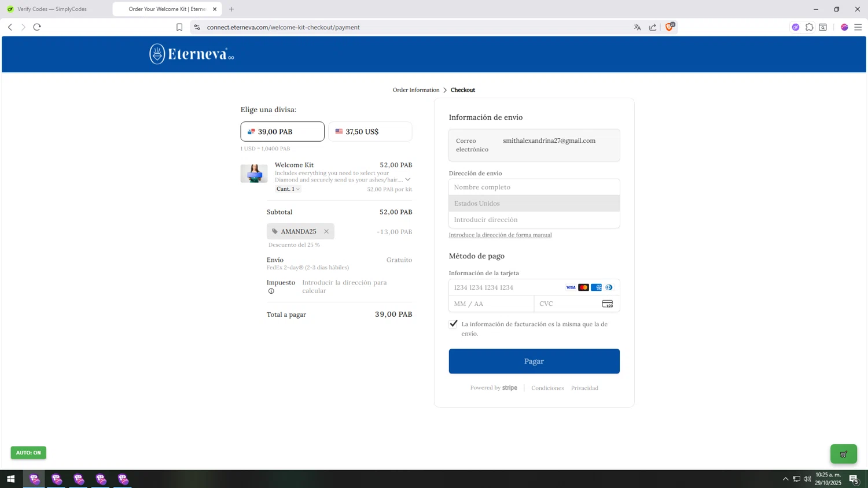Click the Checkout breadcrumb
Image resolution: width=868 pixels, height=488 pixels.
(463, 90)
